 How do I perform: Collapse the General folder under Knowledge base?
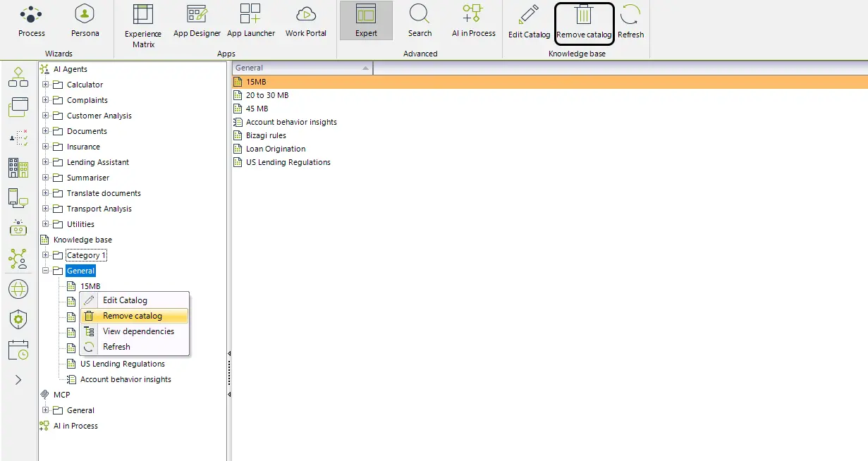pos(46,271)
